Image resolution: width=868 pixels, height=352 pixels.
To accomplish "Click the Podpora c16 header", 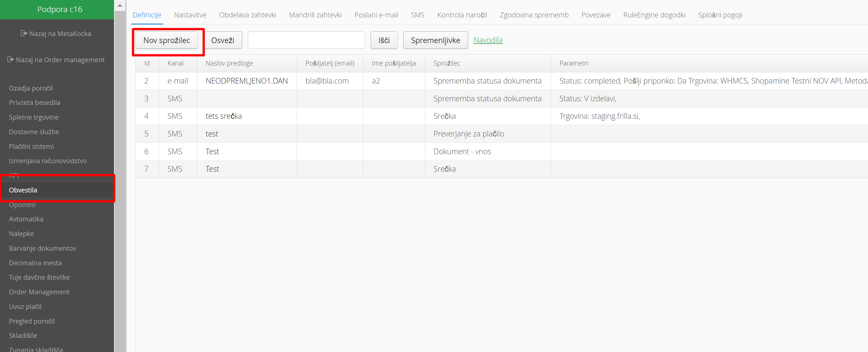I will coord(60,10).
